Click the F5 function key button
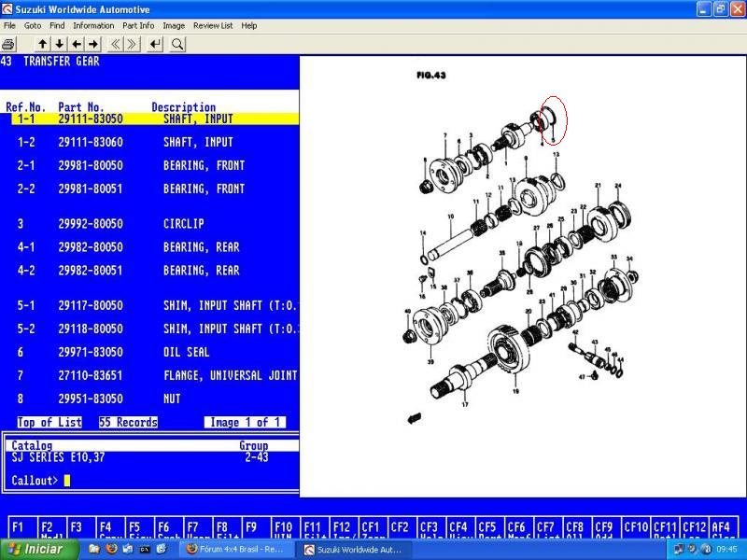The height and width of the screenshot is (560, 747). tap(138, 527)
